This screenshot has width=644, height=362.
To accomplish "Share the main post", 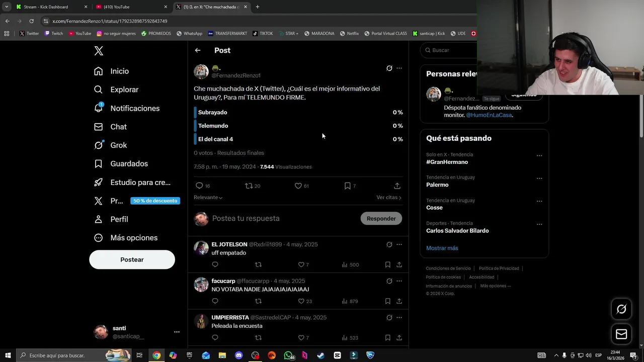I will coord(397,186).
